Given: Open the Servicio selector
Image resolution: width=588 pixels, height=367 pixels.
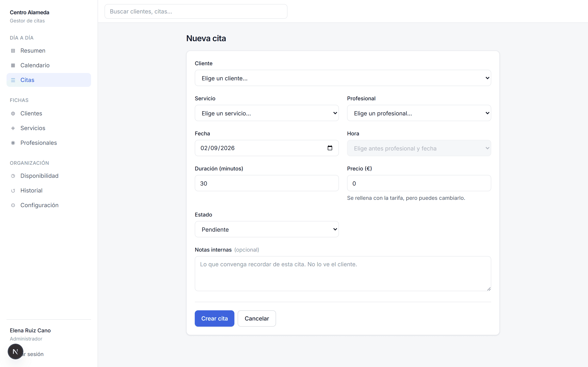Looking at the screenshot, I should coord(267,113).
